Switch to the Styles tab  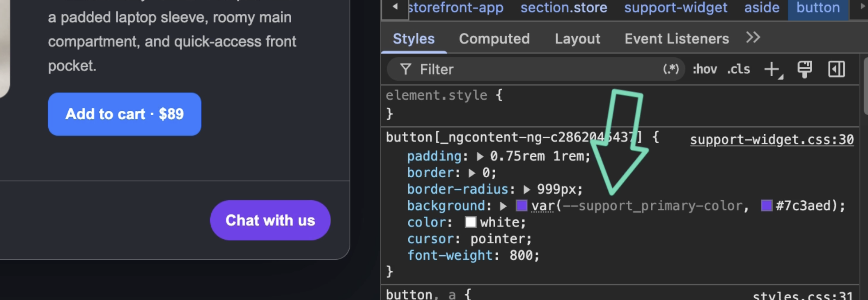pyautogui.click(x=414, y=39)
